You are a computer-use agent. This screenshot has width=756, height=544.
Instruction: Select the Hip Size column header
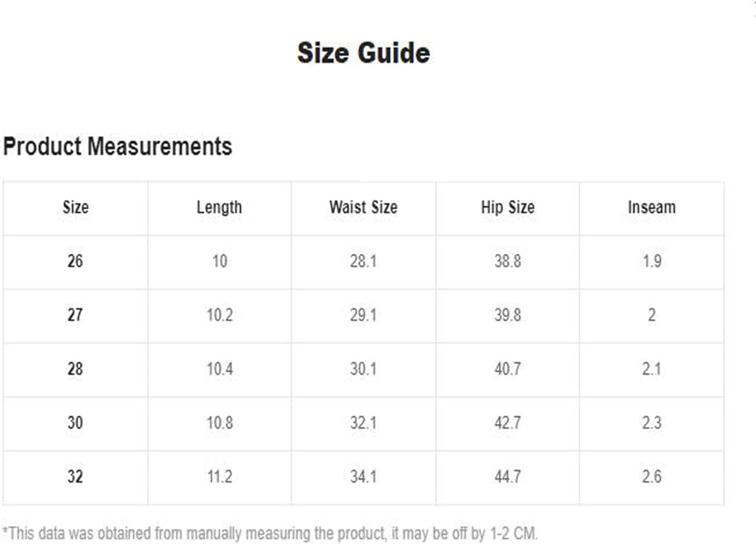click(508, 208)
